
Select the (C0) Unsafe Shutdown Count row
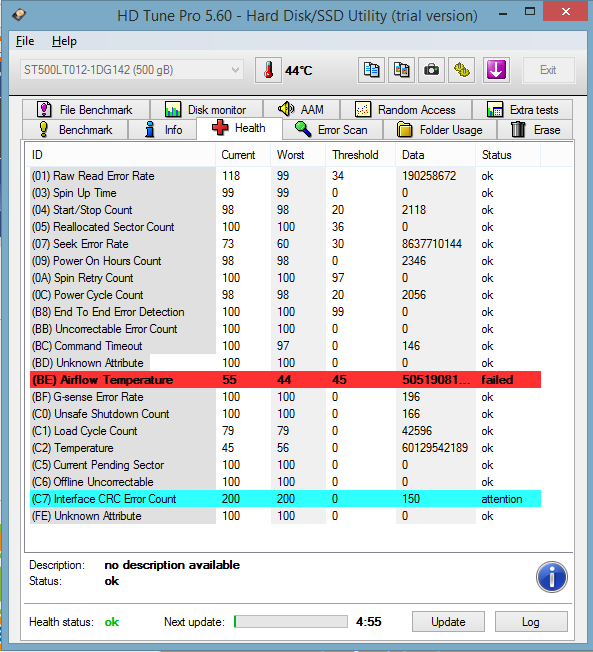[x=285, y=414]
